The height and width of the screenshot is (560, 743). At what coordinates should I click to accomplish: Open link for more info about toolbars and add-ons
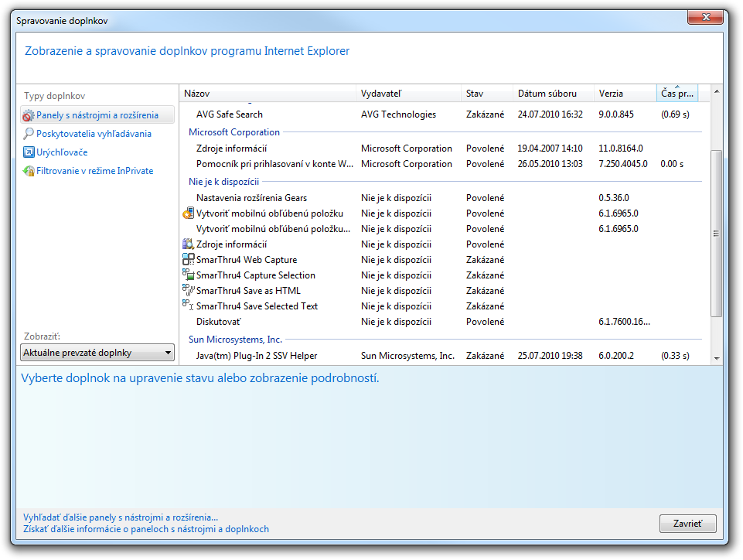(145, 529)
